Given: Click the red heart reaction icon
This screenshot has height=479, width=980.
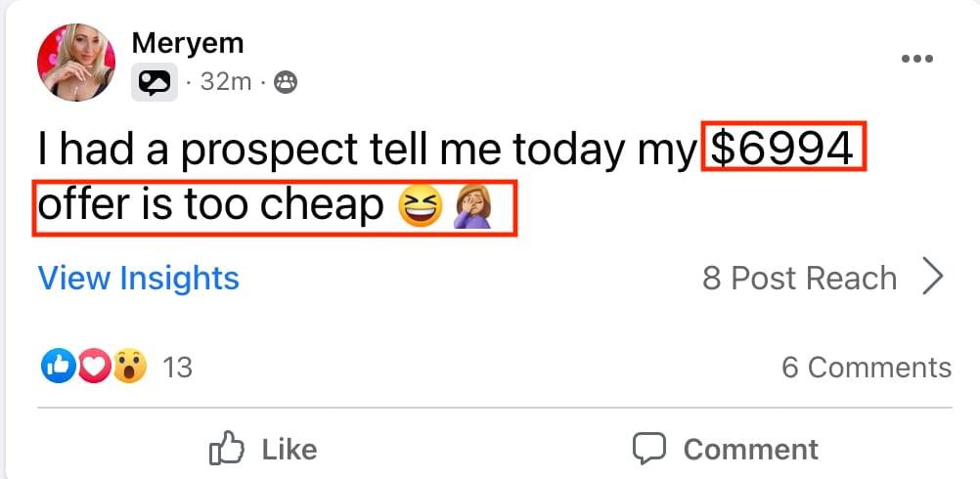Looking at the screenshot, I should pos(93,367).
